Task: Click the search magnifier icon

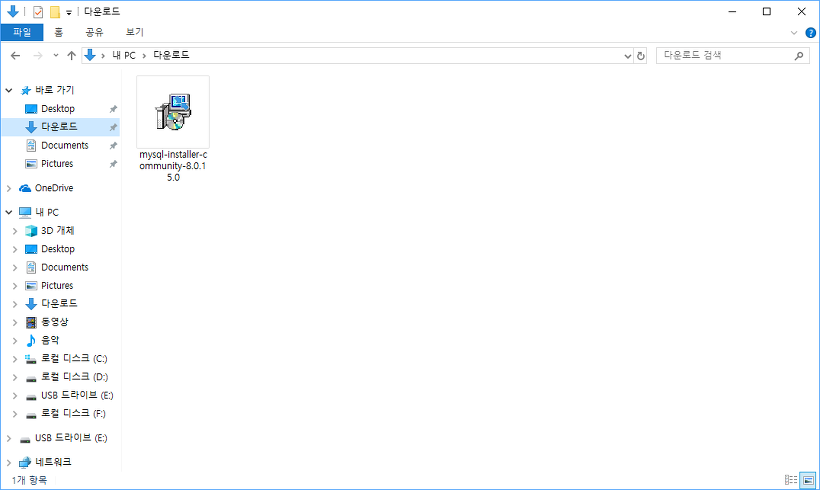Action: [799, 55]
